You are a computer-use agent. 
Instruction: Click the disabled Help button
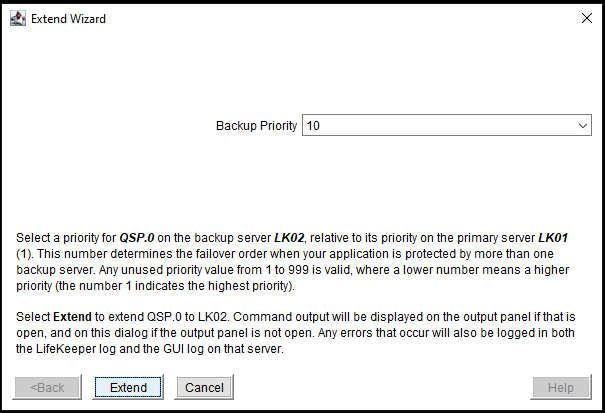coord(560,387)
